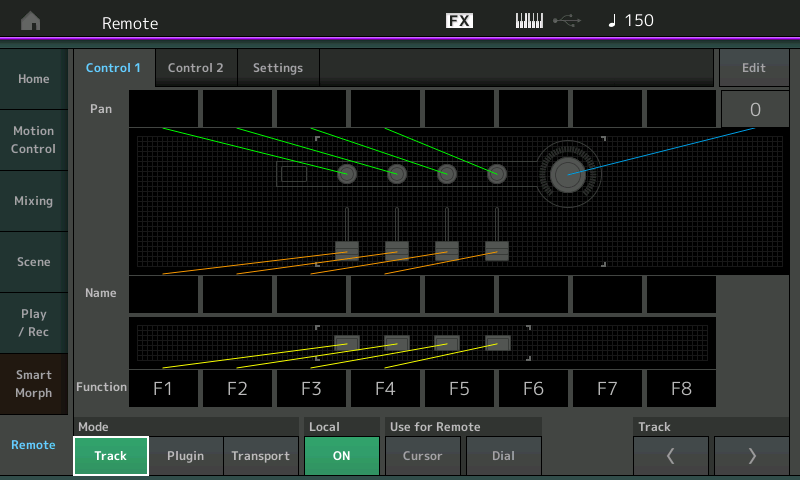
Task: Select the F1 function box
Action: 163,388
